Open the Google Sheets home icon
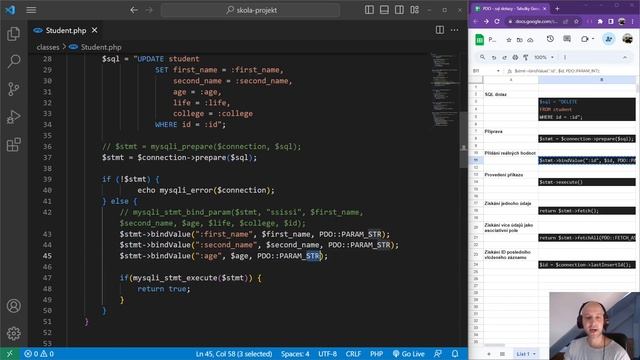The image size is (640, 360). (x=480, y=40)
